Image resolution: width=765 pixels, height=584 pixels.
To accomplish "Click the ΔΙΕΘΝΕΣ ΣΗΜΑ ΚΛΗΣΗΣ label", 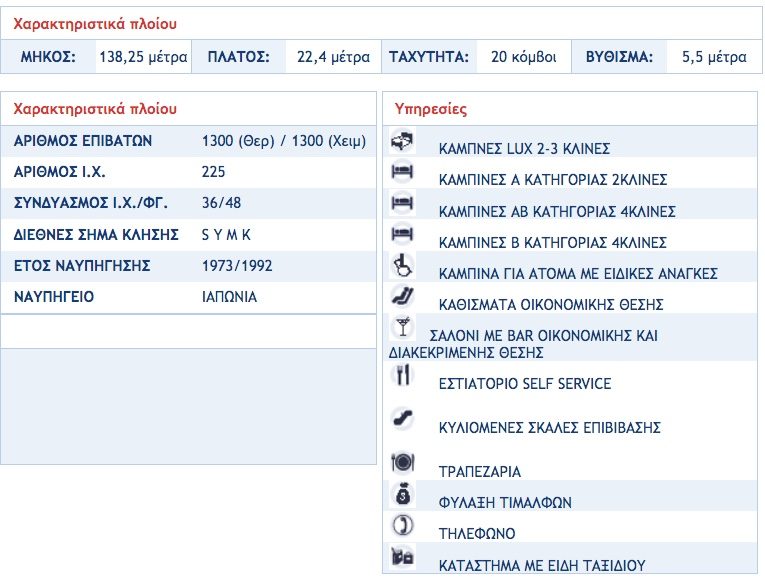I will pyautogui.click(x=96, y=235).
